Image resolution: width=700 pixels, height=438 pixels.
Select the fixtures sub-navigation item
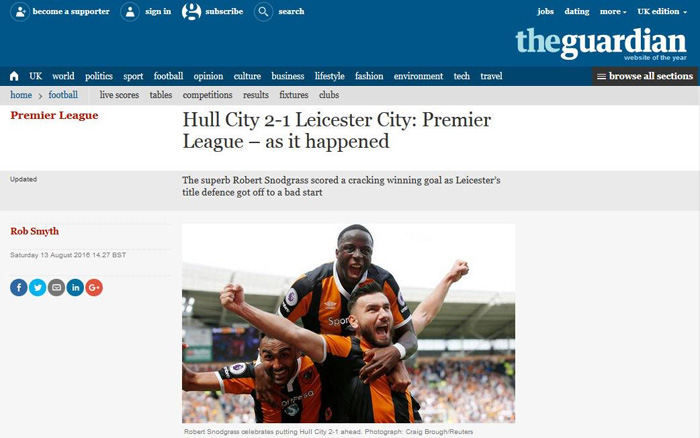(x=294, y=95)
